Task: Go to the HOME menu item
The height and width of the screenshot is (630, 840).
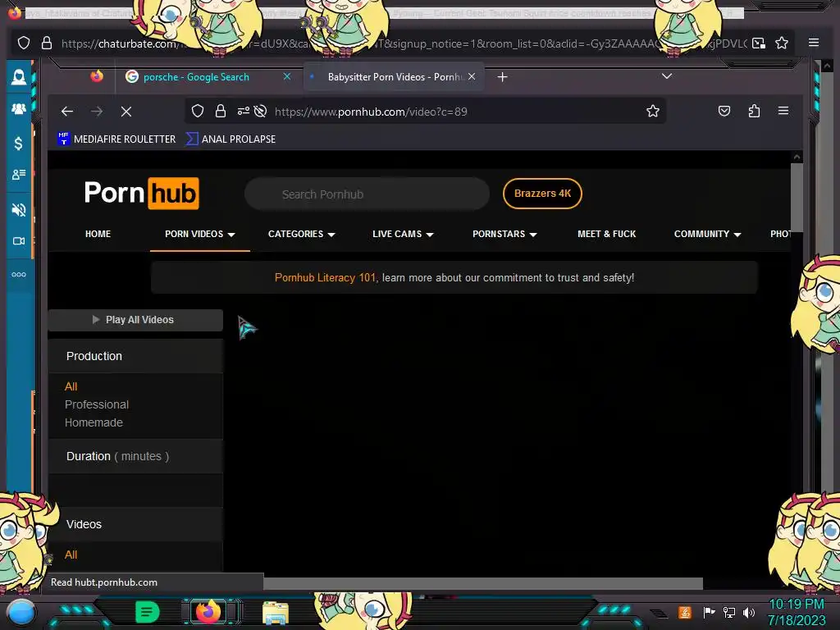Action: point(98,234)
